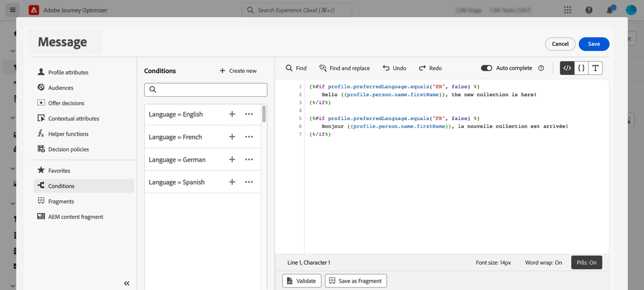644x290 pixels.
Task: Toggle Word wrap setting in status bar
Action: (x=543, y=263)
